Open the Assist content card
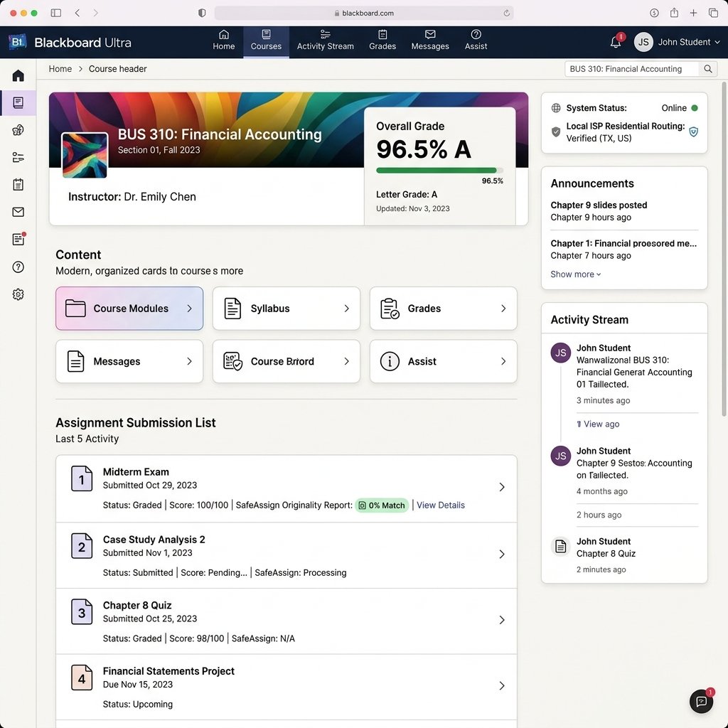This screenshot has width=728, height=728. tap(444, 362)
